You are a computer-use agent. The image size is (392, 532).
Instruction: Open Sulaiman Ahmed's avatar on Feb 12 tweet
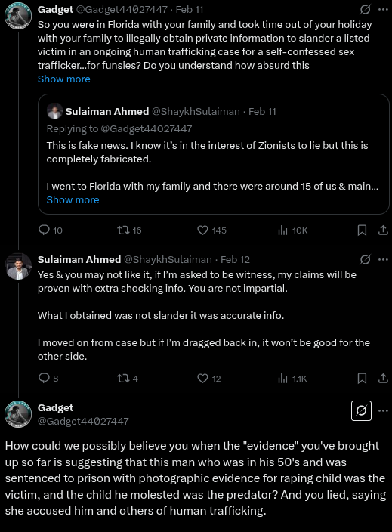pos(18,266)
